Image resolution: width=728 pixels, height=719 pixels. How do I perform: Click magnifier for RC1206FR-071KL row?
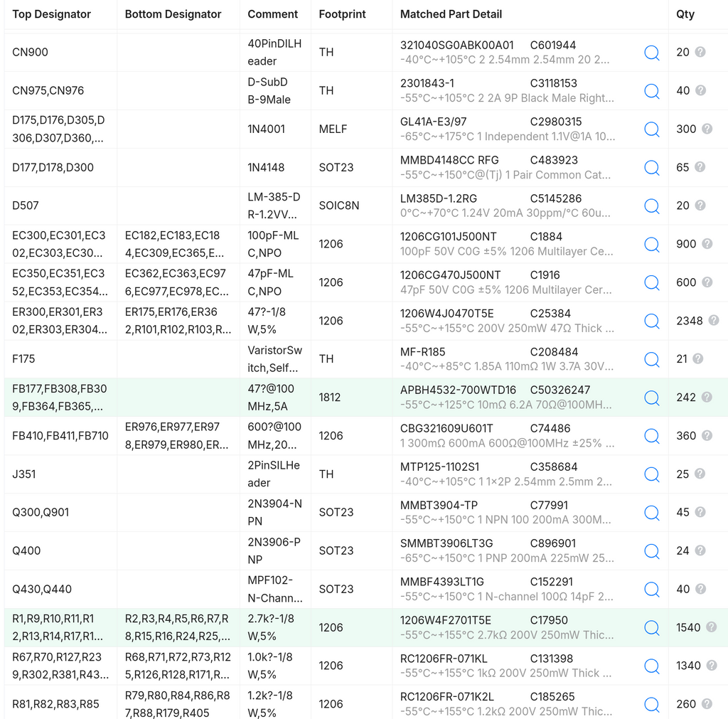point(652,666)
